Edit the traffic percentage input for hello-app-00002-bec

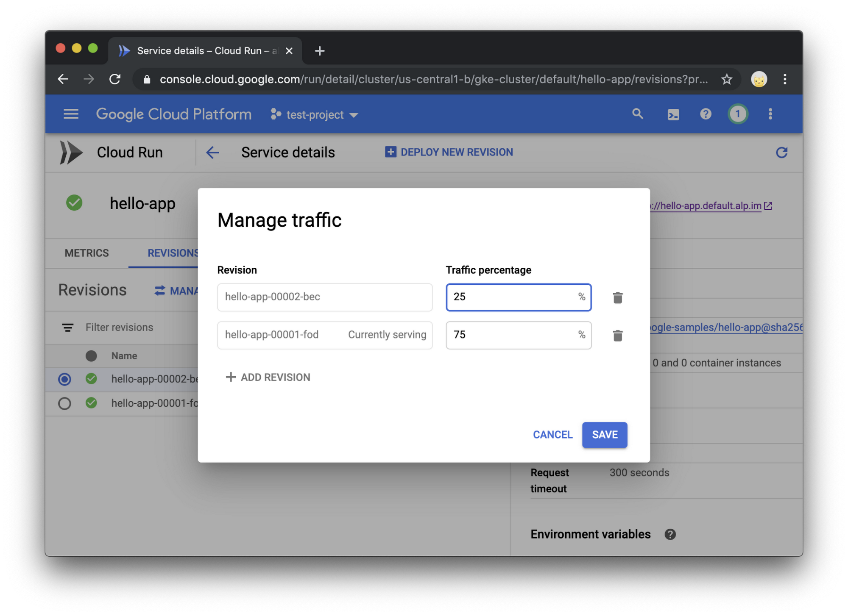coord(517,297)
